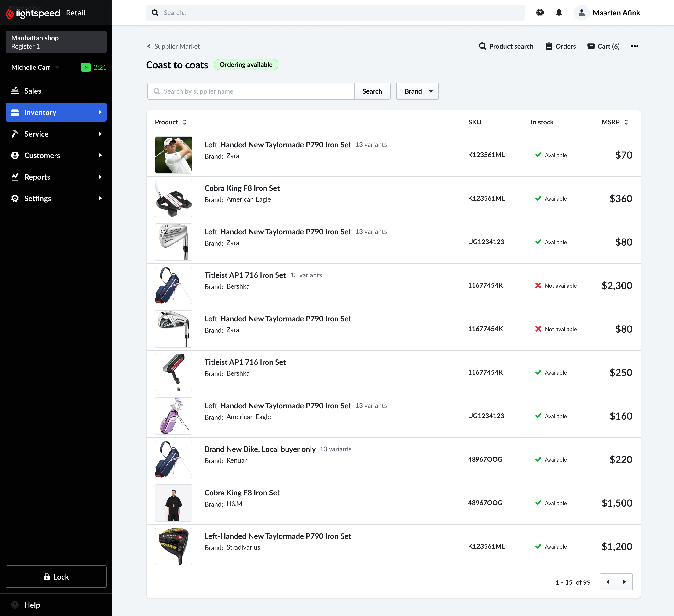Screen dimensions: 674x616
Task: Open the three-dots more options menu
Action: pos(634,46)
